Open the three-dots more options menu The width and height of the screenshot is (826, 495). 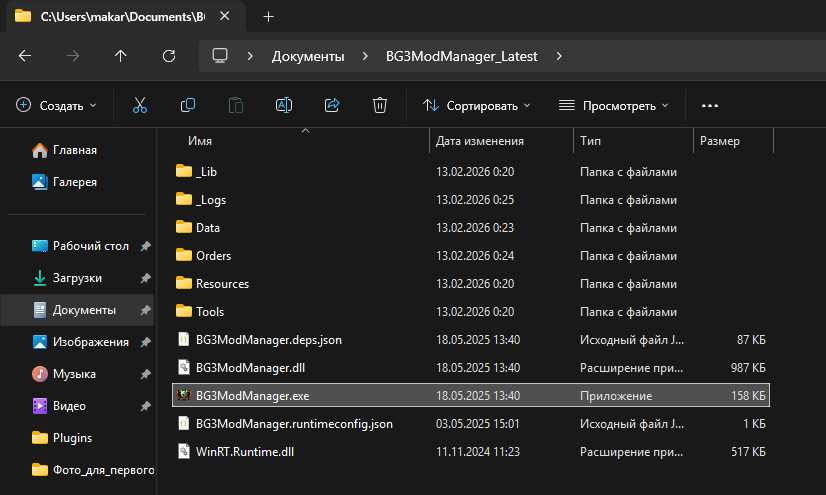click(x=710, y=105)
